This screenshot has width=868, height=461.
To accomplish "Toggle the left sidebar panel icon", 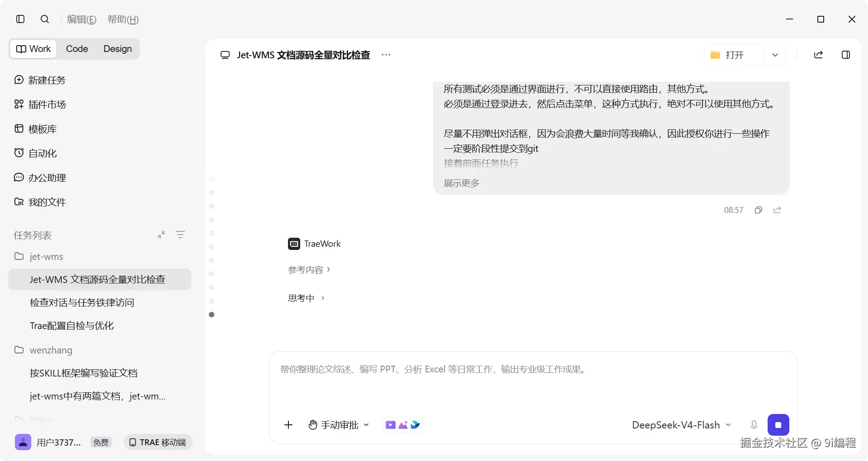I will coord(20,19).
